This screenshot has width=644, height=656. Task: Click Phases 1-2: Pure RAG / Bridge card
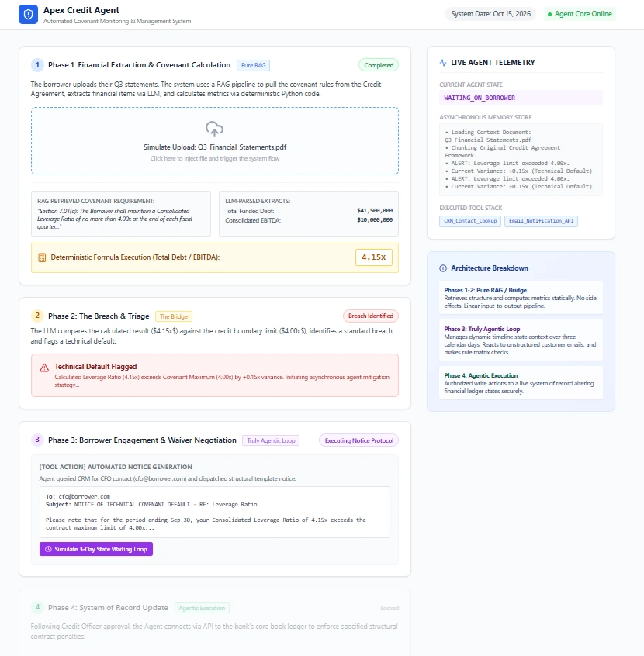click(521, 298)
